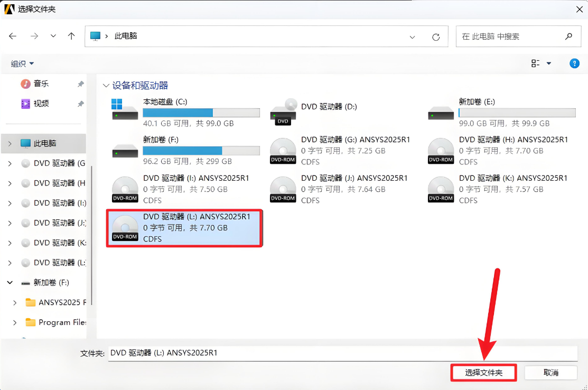Select the 新加卷 (E:) drive icon

441,113
